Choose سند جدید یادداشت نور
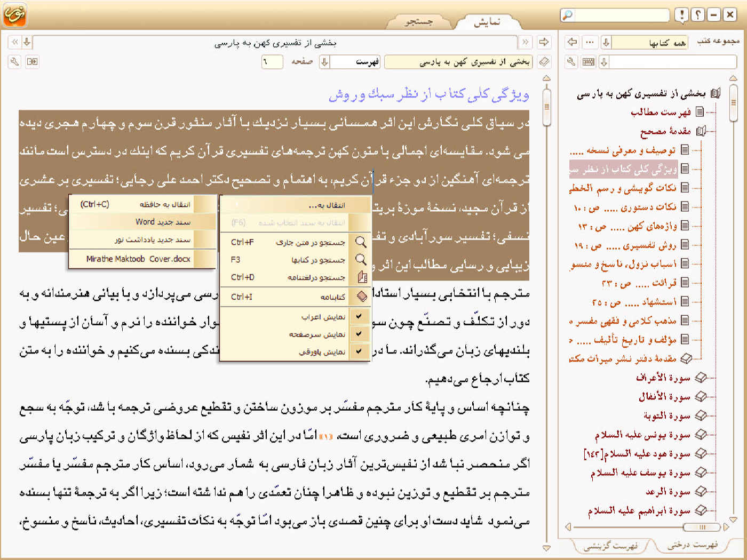Image resolution: width=747 pixels, height=560 pixels. (142, 240)
